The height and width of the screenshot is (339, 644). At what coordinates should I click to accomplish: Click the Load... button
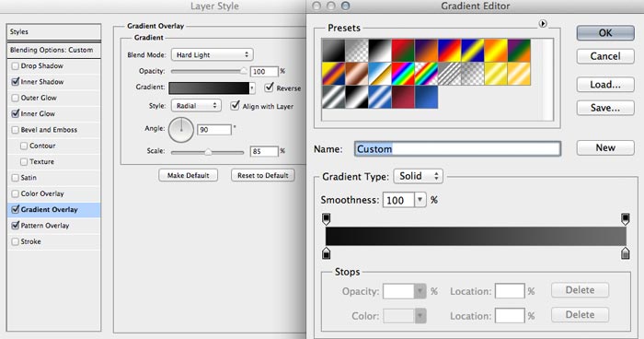tap(605, 85)
